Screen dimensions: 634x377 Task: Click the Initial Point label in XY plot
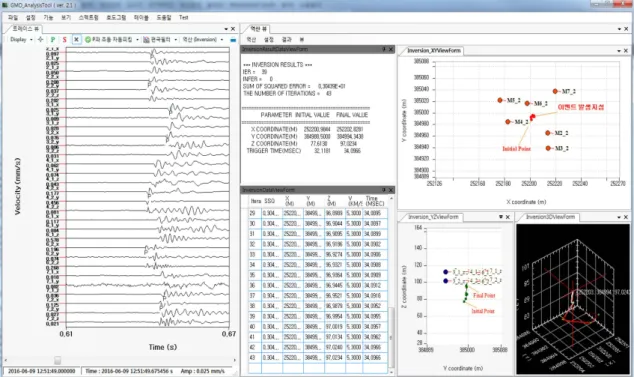(516, 149)
